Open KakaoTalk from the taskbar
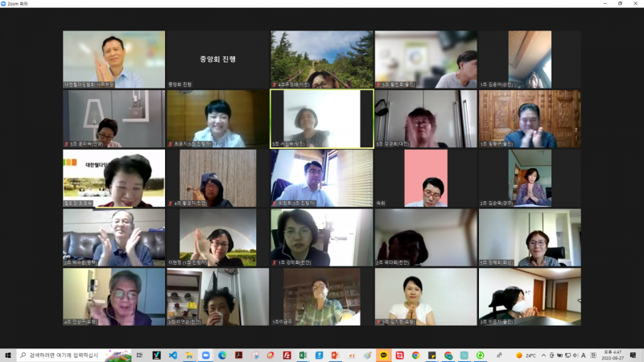644x362 pixels. click(x=384, y=355)
